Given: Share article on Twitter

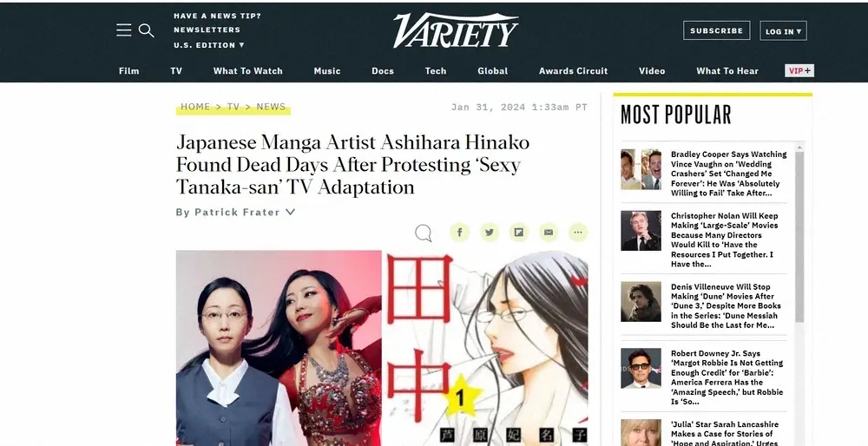Looking at the screenshot, I should [490, 233].
